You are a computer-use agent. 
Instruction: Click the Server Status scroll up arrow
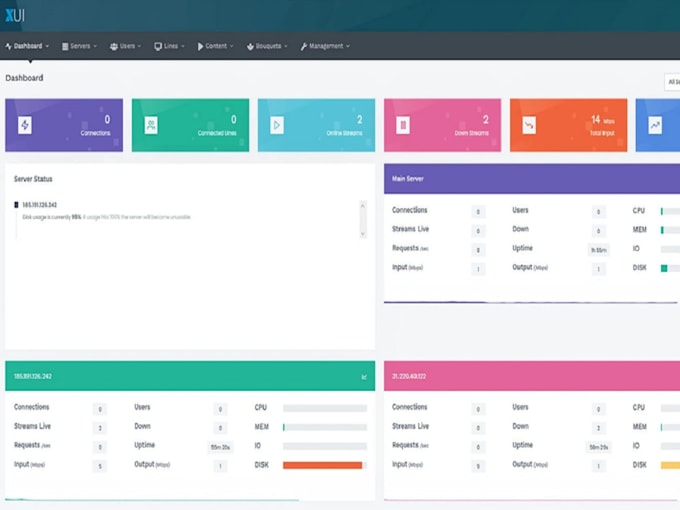point(363,206)
